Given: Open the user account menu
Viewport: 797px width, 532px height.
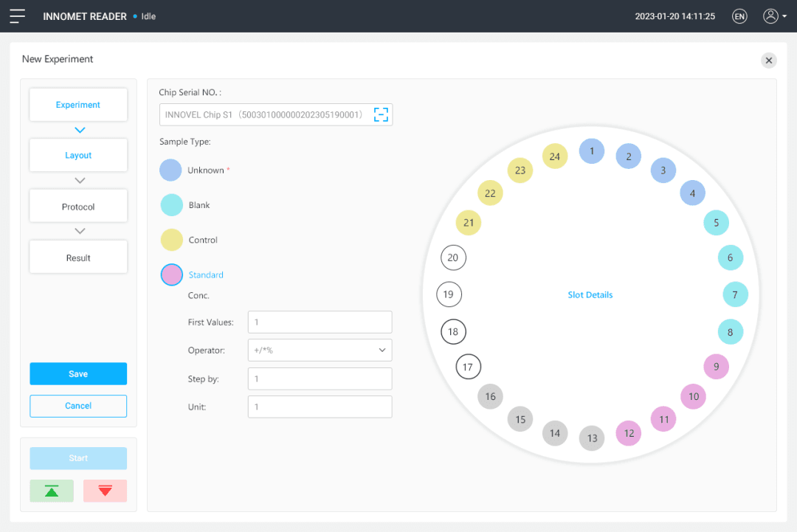Looking at the screenshot, I should (x=775, y=16).
